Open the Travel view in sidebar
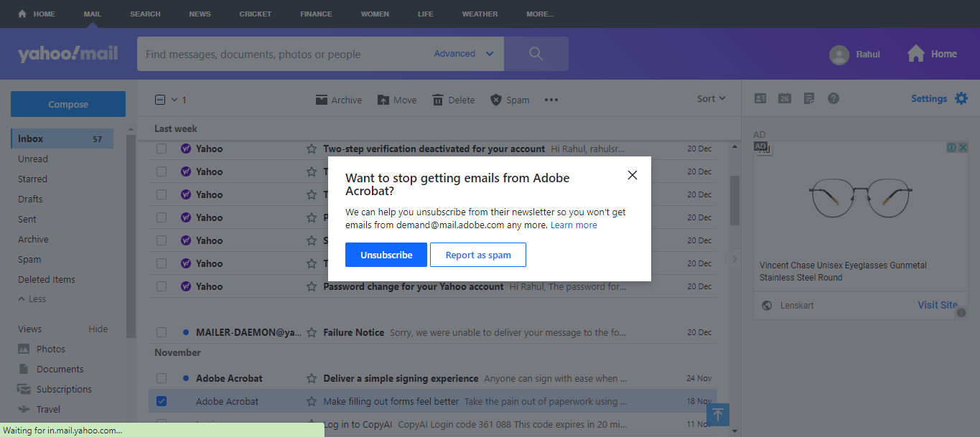Viewport: 980px width, 437px height. point(48,409)
